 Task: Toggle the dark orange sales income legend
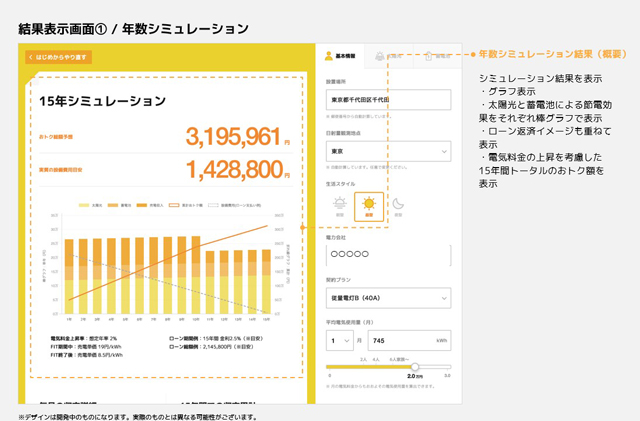coord(142,205)
